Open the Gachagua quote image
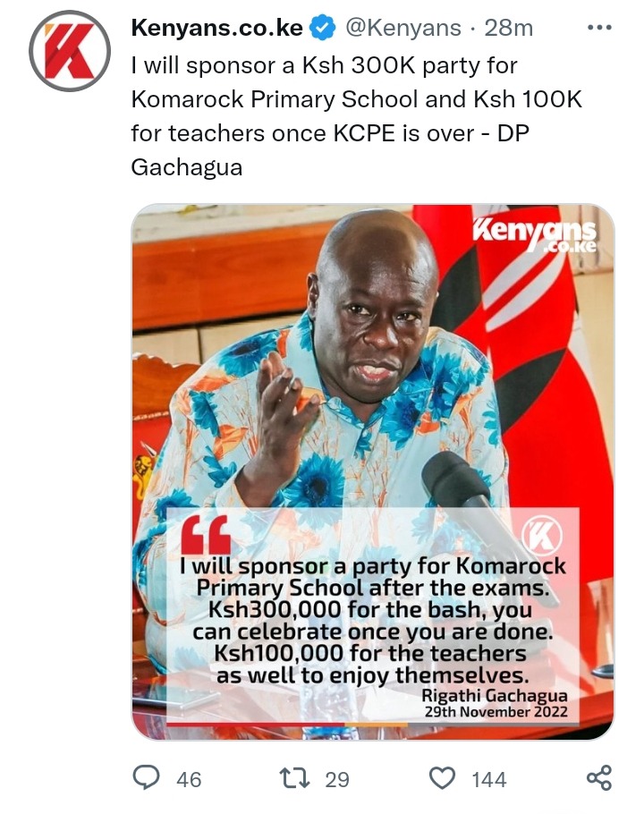The height and width of the screenshot is (814, 644). pyautogui.click(x=373, y=472)
